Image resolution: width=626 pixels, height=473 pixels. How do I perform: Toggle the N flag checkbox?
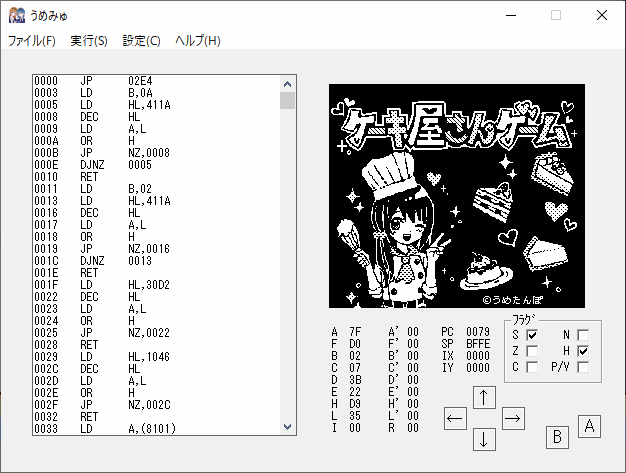pyautogui.click(x=583, y=335)
